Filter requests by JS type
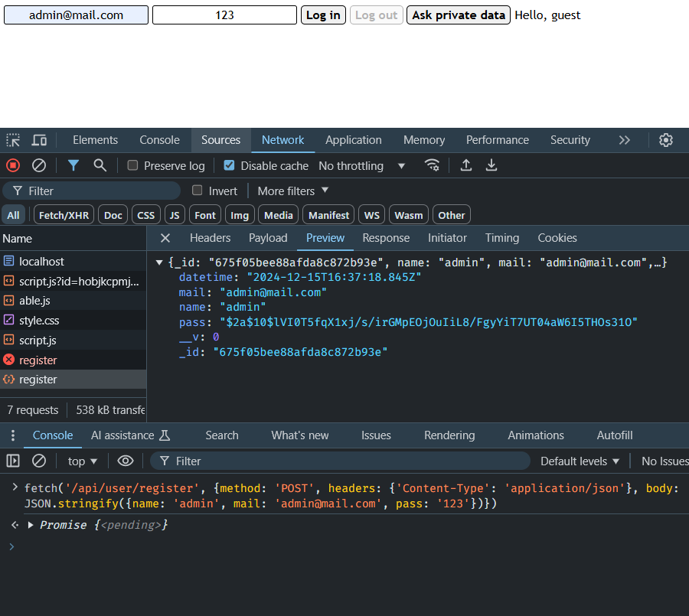This screenshot has height=616, width=689. [x=175, y=215]
